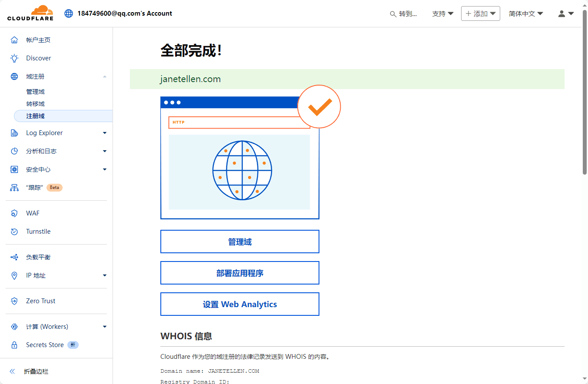This screenshot has width=588, height=384.
Task: Open the 简体中文 language dropdown
Action: click(526, 13)
